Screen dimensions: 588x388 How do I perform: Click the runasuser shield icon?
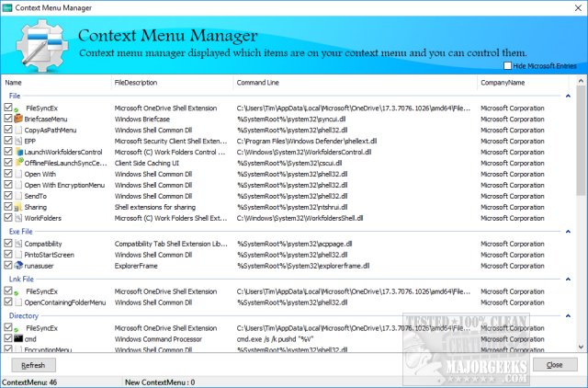click(18, 266)
